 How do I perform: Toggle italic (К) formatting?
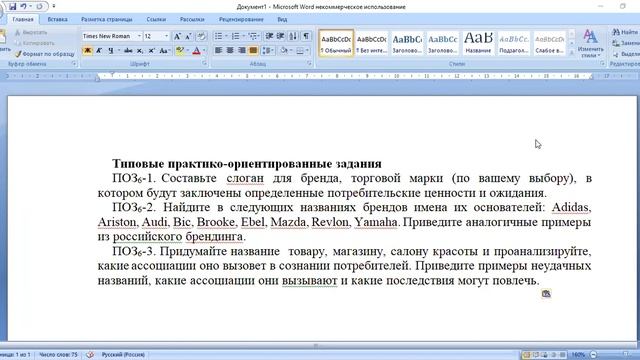point(99,51)
